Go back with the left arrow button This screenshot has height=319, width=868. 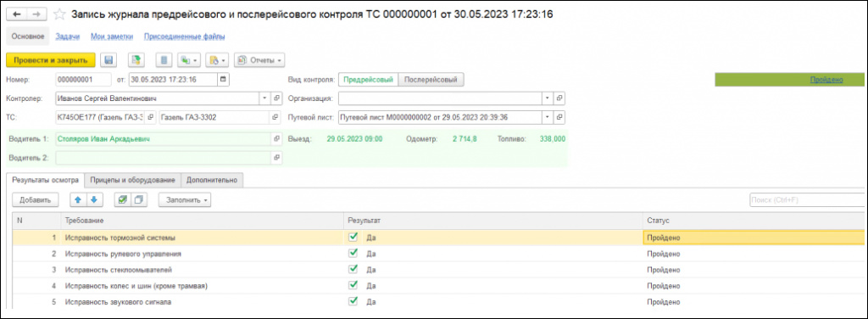16,15
